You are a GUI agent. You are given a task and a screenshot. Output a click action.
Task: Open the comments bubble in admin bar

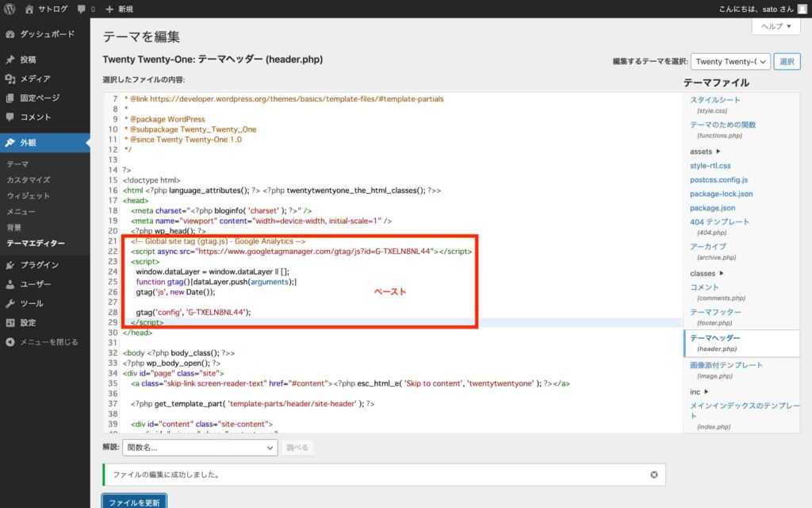(x=82, y=10)
